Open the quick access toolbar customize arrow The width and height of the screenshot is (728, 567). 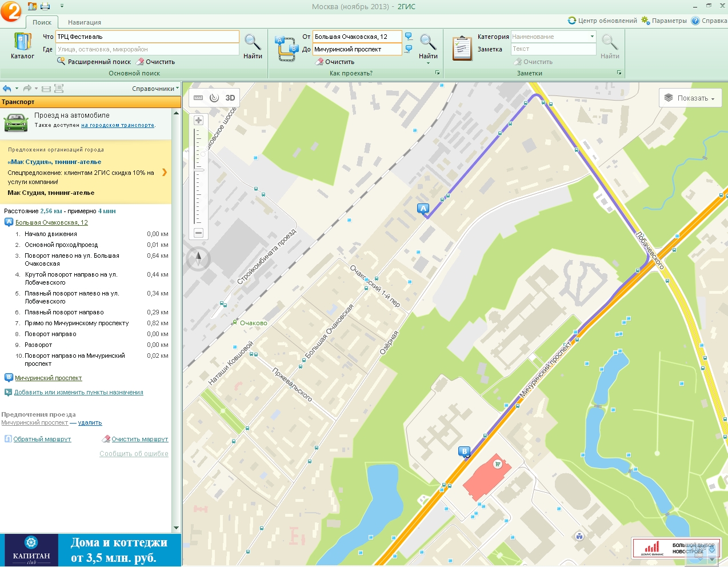[62, 6]
